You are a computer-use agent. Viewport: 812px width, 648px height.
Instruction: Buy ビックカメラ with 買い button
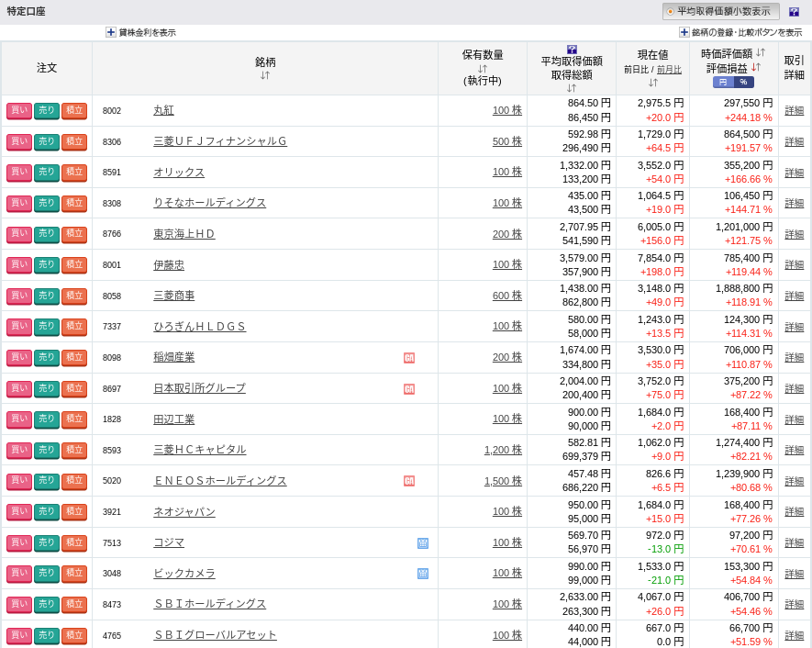(x=19, y=574)
